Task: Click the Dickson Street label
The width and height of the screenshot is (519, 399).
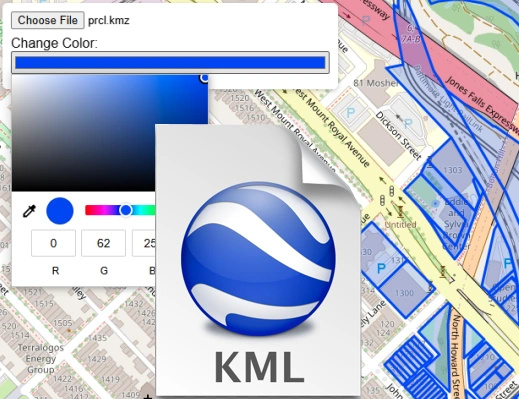Action: tap(398, 135)
